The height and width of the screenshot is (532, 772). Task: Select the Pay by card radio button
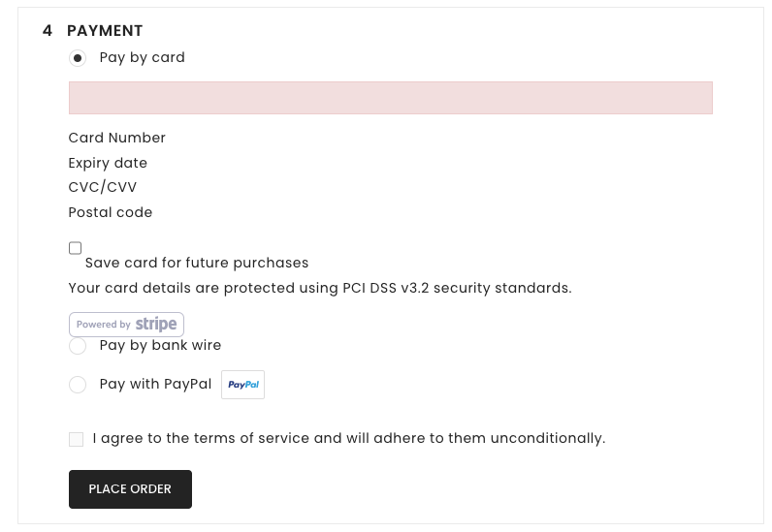[x=78, y=58]
